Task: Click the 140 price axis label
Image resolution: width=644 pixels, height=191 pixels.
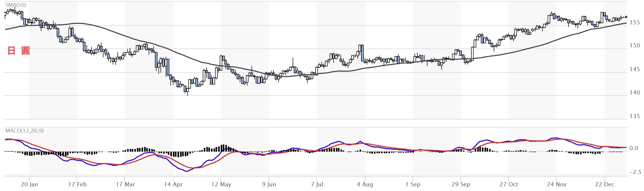Action: pos(635,92)
